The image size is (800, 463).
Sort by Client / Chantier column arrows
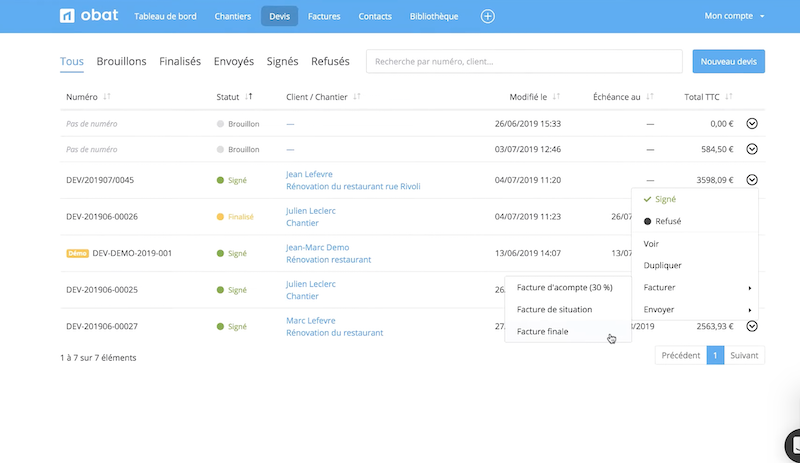click(x=357, y=96)
